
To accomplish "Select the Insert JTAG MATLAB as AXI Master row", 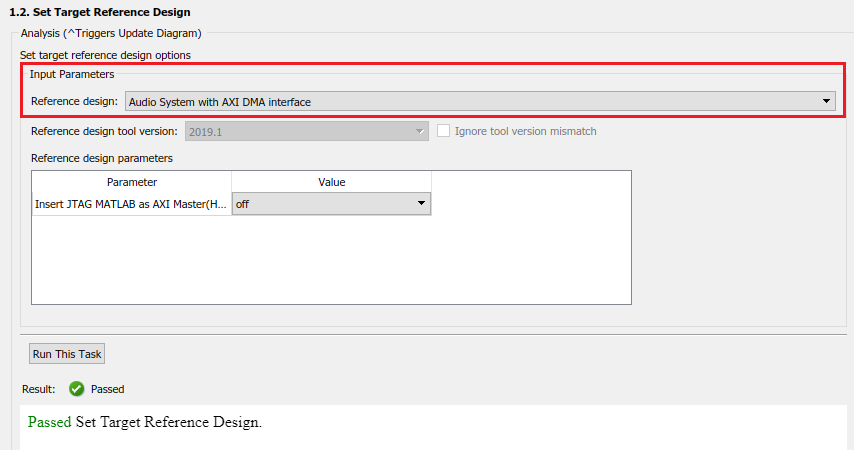I will (x=132, y=204).
